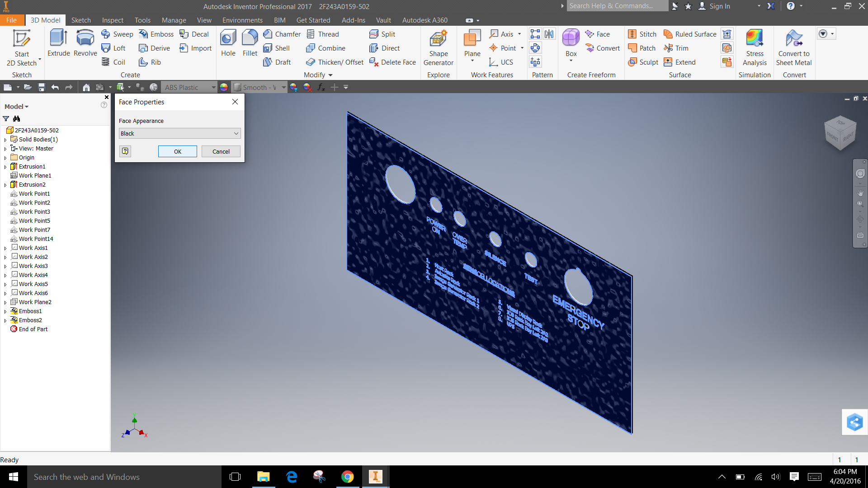This screenshot has width=868, height=488.
Task: Expand the Solid Bodies(1) node
Action: tap(5, 140)
